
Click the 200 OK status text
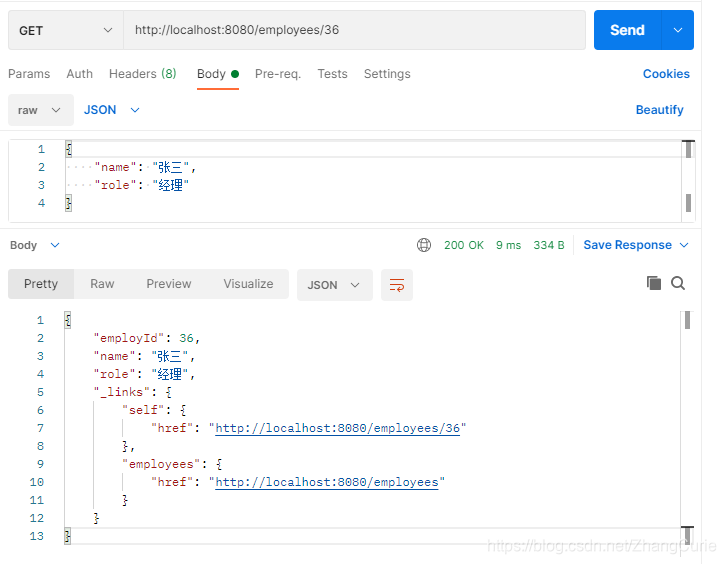(x=463, y=245)
